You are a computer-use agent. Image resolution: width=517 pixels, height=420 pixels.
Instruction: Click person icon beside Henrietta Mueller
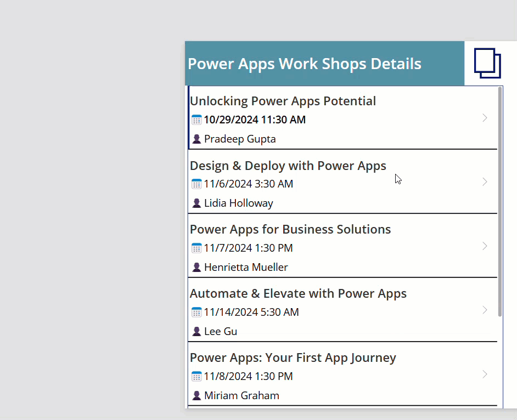196,267
